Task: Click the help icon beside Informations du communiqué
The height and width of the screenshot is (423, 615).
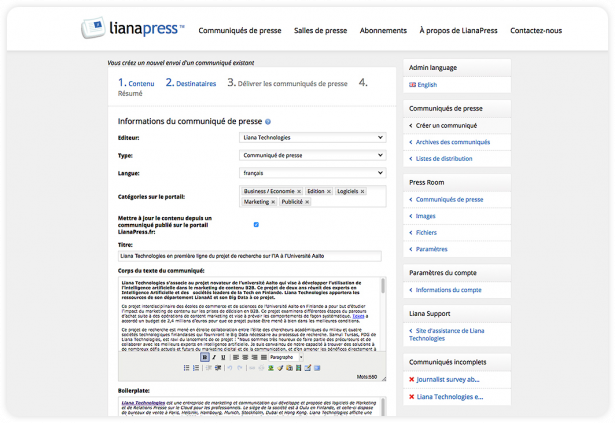Action: pyautogui.click(x=268, y=122)
